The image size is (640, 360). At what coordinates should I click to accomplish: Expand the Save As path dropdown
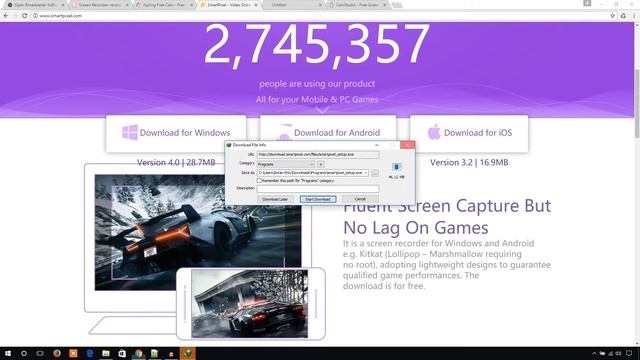click(365, 173)
